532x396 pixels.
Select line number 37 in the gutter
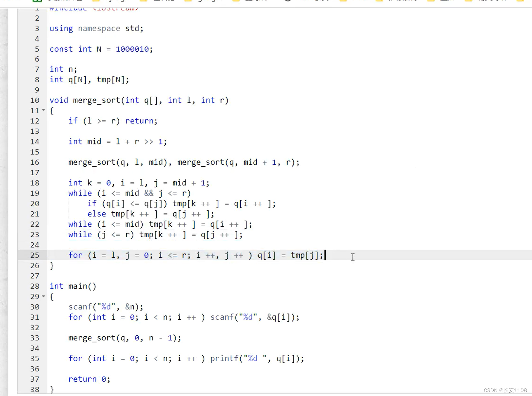coord(35,379)
